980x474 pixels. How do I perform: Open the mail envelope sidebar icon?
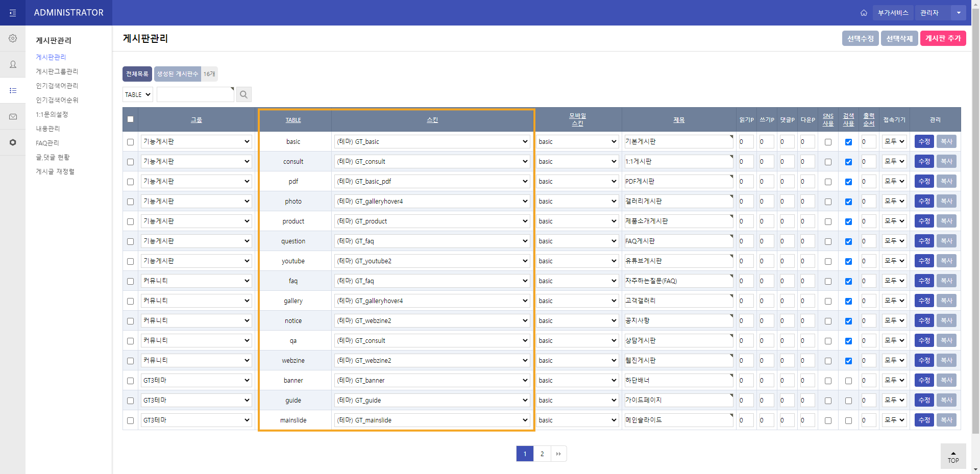point(13,116)
